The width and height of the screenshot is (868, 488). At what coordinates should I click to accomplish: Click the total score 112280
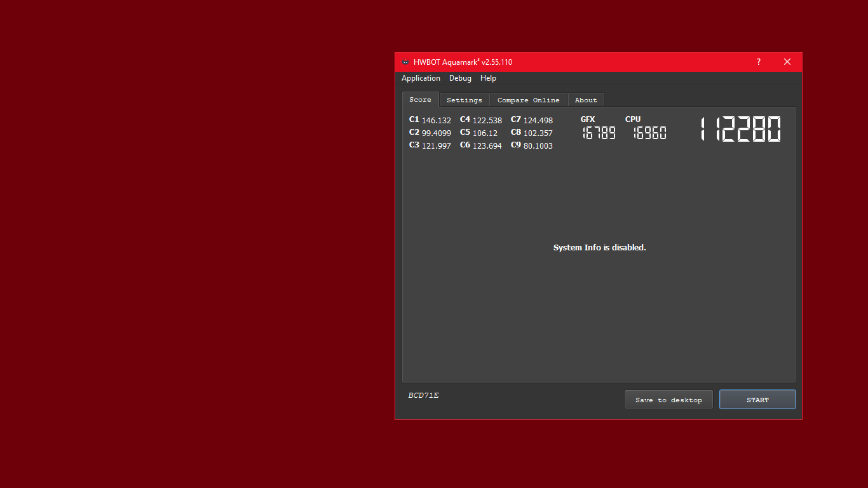[x=740, y=130]
